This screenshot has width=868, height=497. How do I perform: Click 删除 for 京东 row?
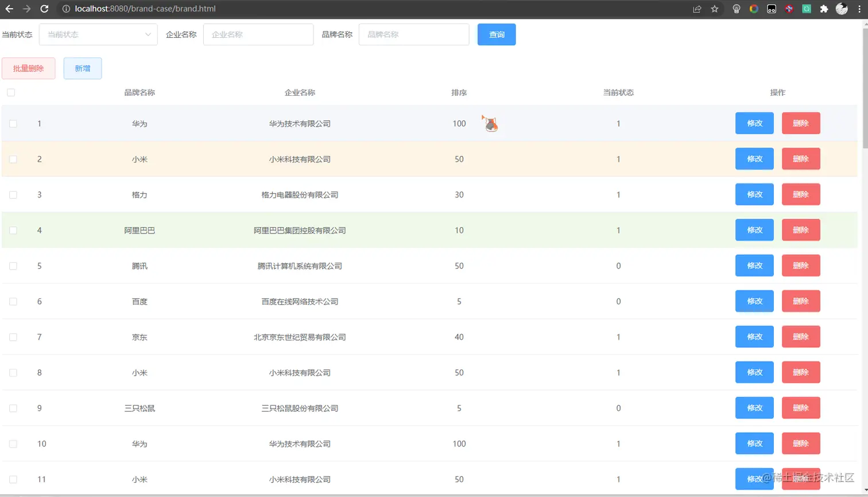[801, 337]
